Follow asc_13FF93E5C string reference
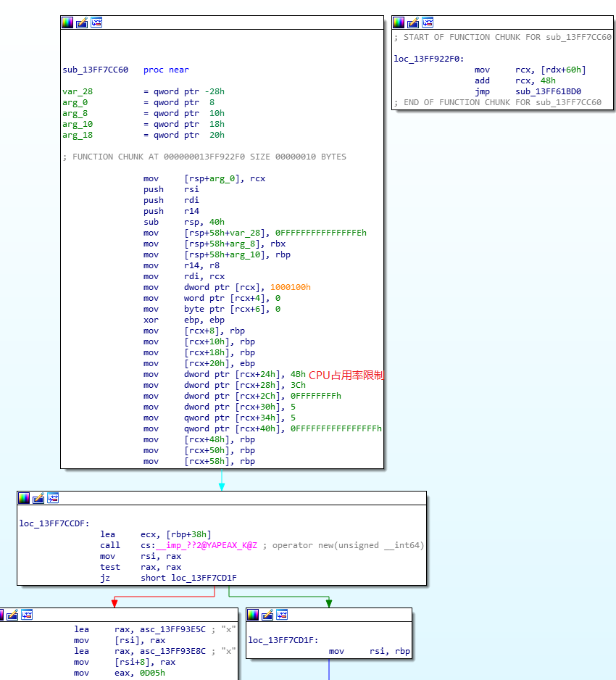Image resolution: width=616 pixels, height=680 pixels. pos(172,629)
